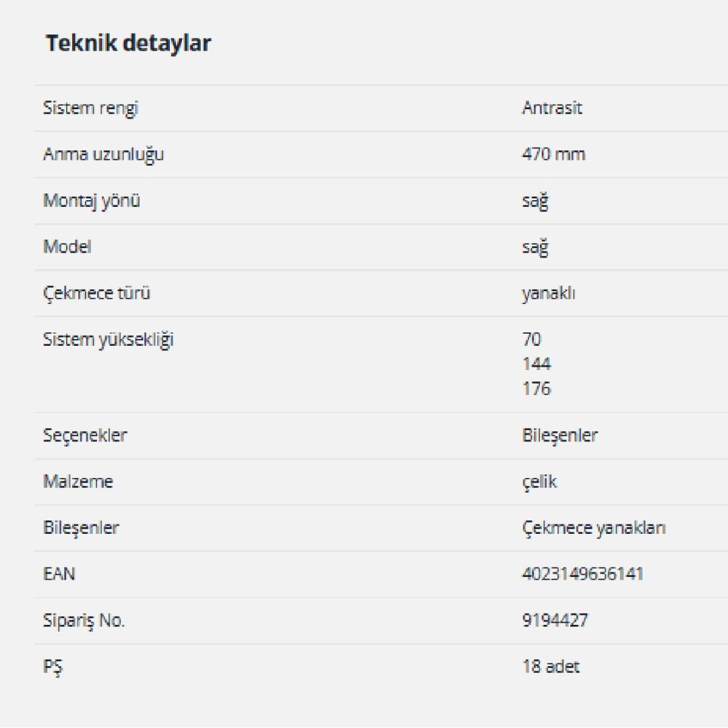Select the system height value 176
728x728 pixels.
coord(536,388)
